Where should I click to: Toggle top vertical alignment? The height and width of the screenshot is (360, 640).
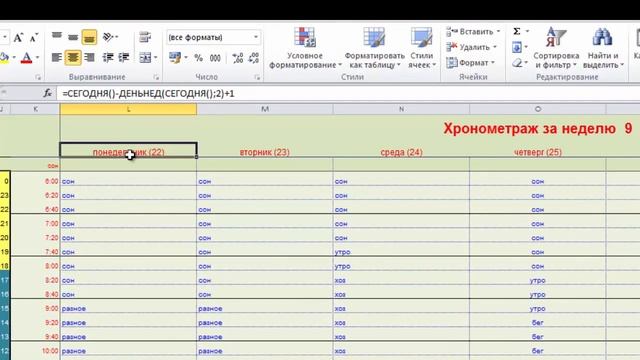[x=57, y=37]
